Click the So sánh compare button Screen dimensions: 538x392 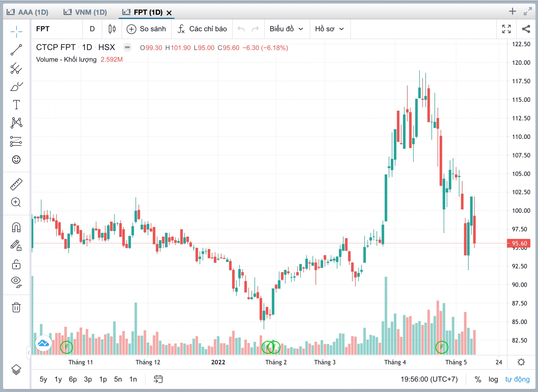(146, 29)
